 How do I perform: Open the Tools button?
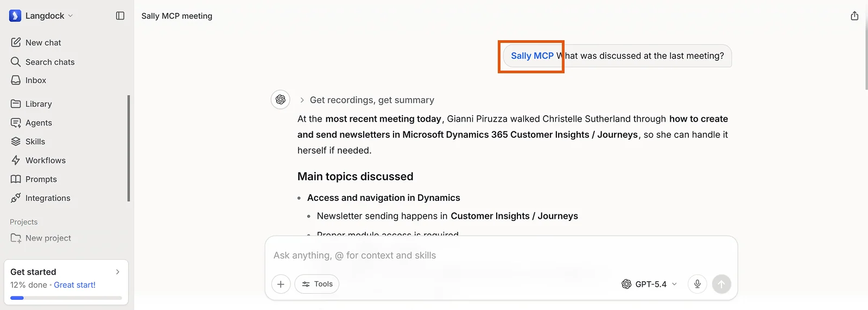click(x=317, y=284)
